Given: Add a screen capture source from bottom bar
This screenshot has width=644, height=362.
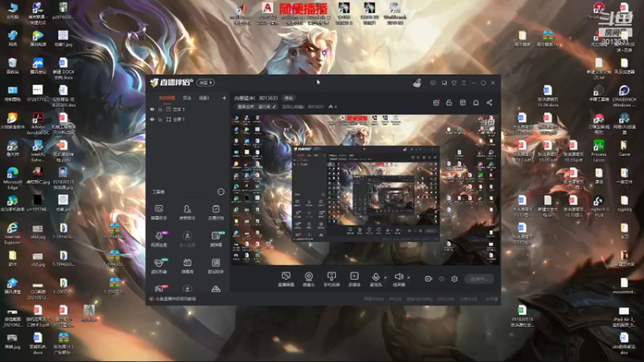Looking at the screenshot, I should coord(286,278).
